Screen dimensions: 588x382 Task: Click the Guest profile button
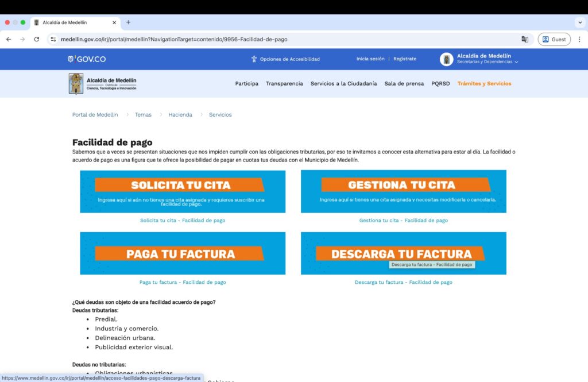pos(554,39)
